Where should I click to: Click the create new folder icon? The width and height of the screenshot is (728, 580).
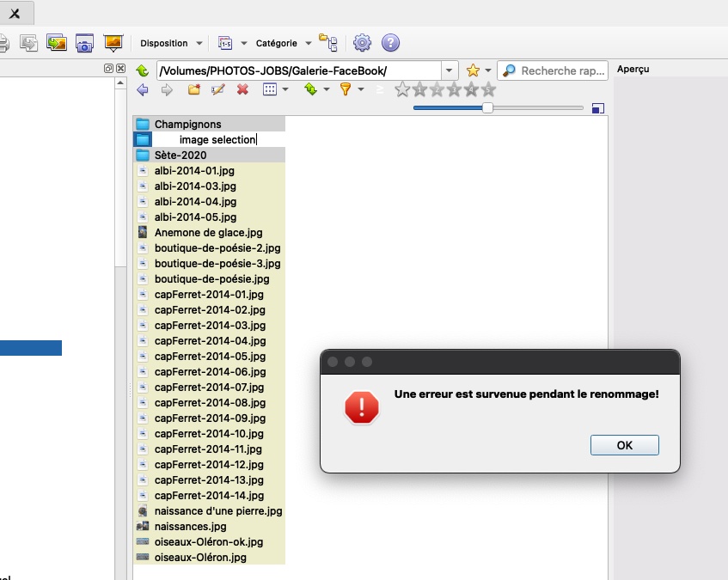(193, 89)
